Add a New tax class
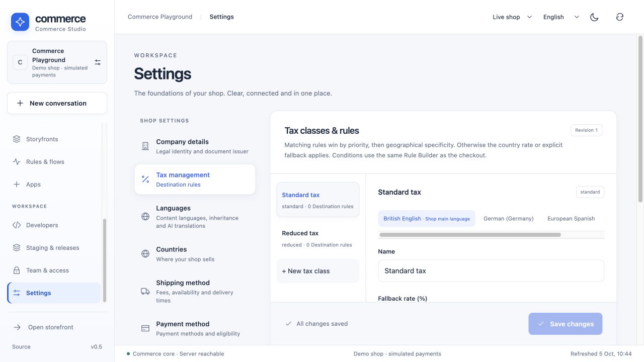Viewport: 644px width, 362px height. (x=318, y=271)
